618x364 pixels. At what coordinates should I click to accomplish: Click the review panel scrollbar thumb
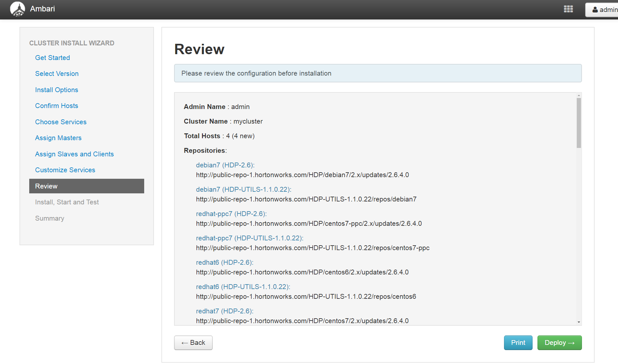point(579,123)
